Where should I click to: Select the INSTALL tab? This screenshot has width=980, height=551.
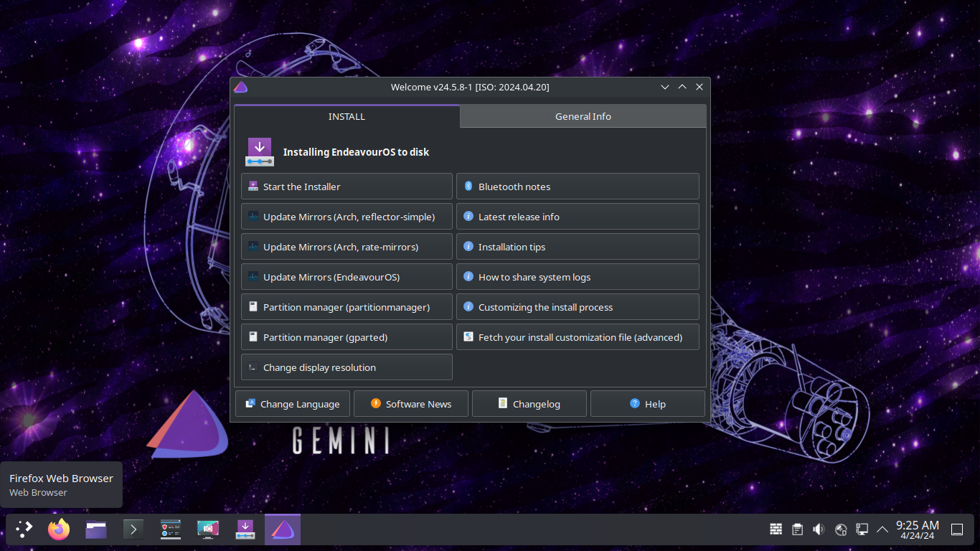(347, 116)
